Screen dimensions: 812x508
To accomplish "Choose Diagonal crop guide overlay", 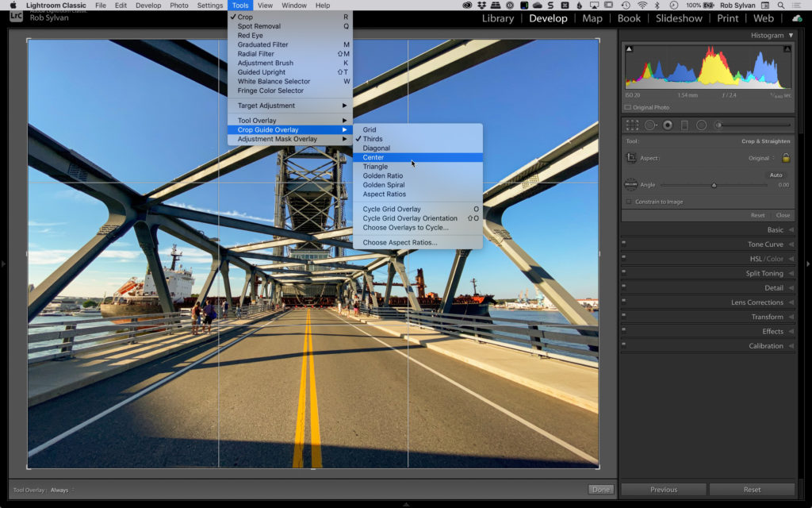I will tap(417, 148).
